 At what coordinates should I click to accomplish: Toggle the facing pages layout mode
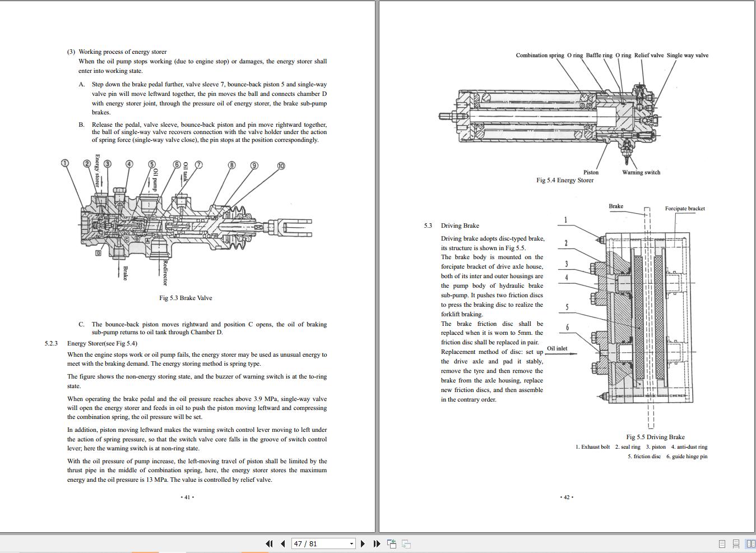click(x=750, y=543)
